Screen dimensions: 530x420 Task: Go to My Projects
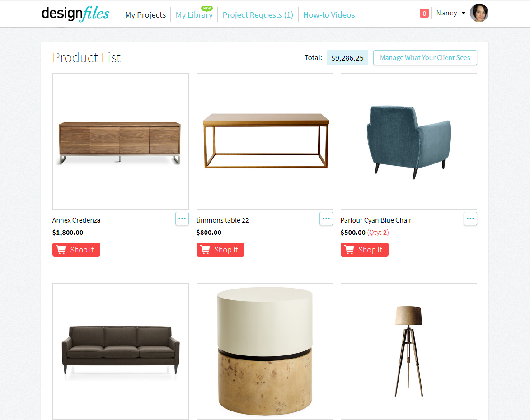(x=145, y=15)
